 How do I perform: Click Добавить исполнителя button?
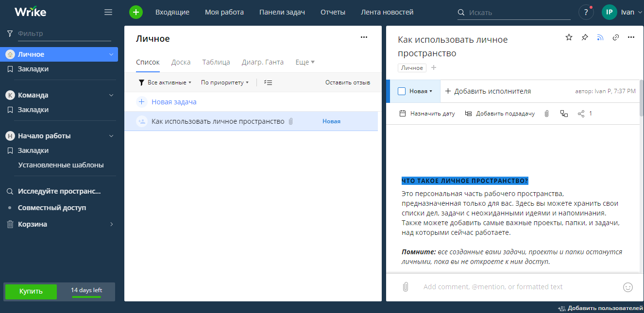[488, 91]
